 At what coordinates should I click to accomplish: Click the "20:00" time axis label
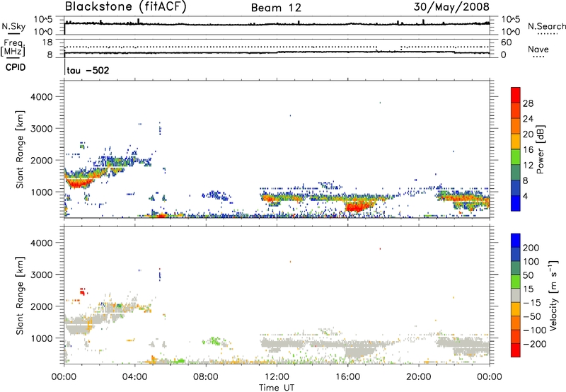tap(418, 377)
